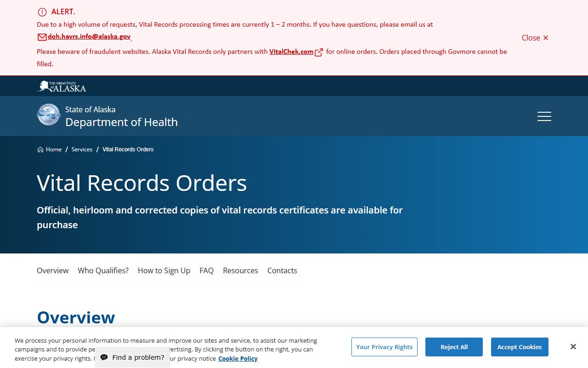Jump to the Overview section tab
This screenshot has height=368, width=588.
[52, 270]
